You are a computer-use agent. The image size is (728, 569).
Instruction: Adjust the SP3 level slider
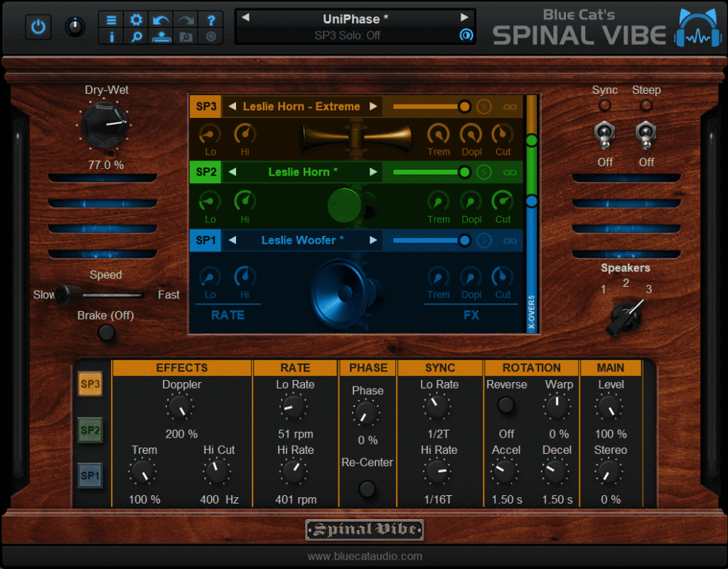(x=466, y=107)
